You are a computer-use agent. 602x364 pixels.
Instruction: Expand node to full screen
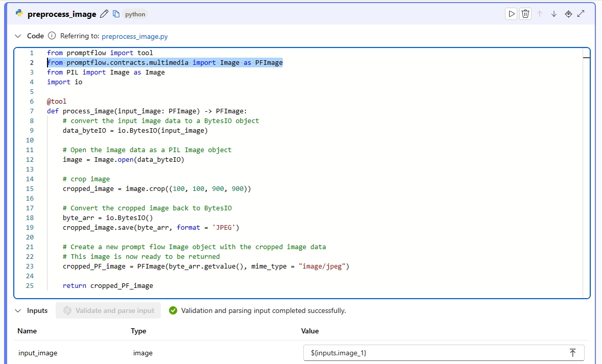pyautogui.click(x=581, y=14)
